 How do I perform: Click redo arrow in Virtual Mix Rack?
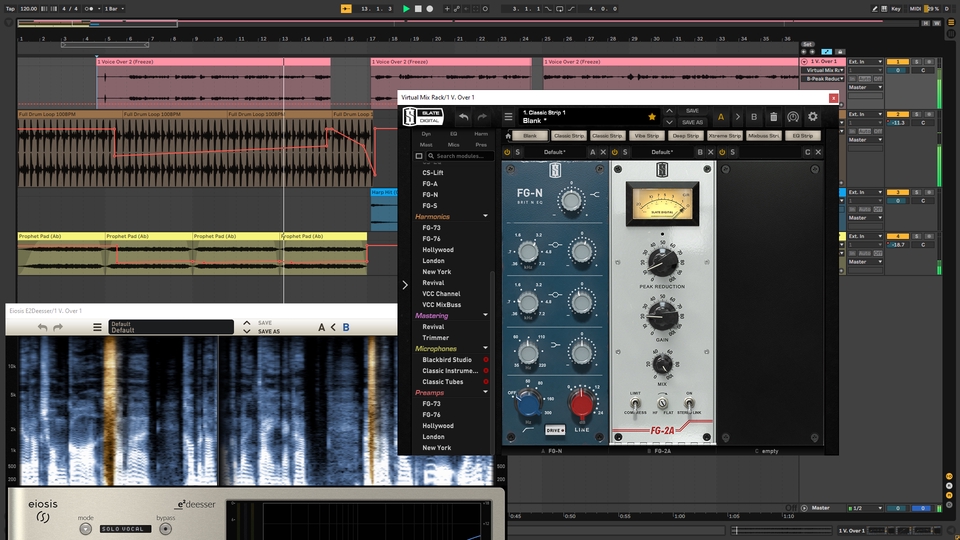[482, 117]
